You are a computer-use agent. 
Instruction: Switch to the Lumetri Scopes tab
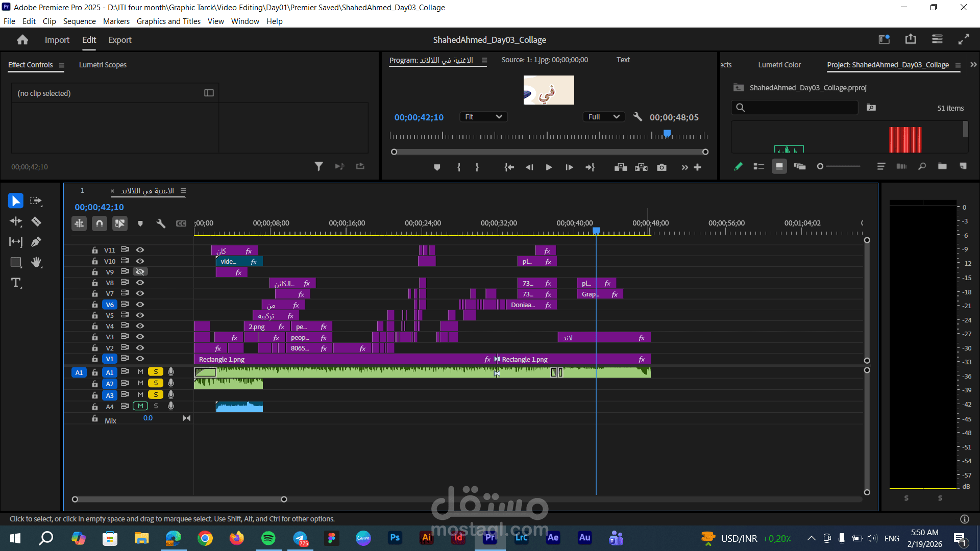[x=103, y=65]
